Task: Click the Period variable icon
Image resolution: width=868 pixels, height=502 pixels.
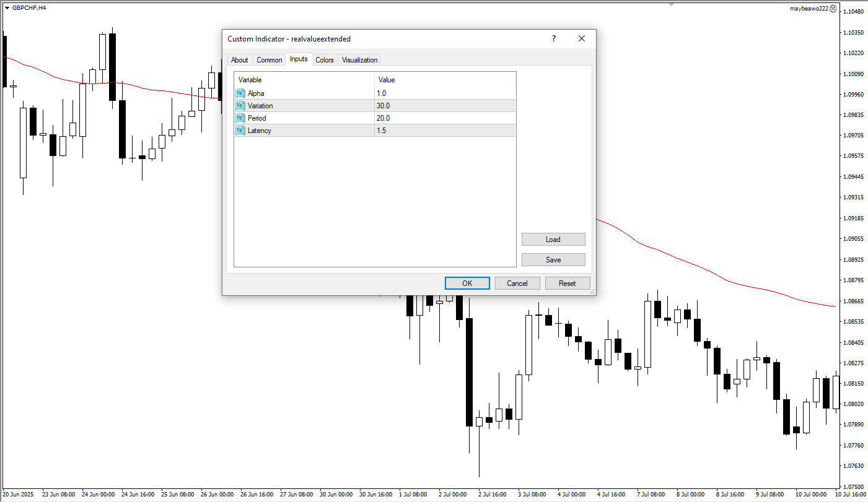Action: [240, 118]
